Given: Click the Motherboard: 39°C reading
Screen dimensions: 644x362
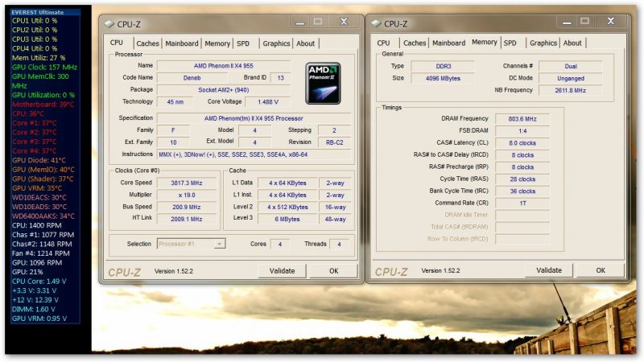Looking at the screenshot, I should [x=43, y=105].
